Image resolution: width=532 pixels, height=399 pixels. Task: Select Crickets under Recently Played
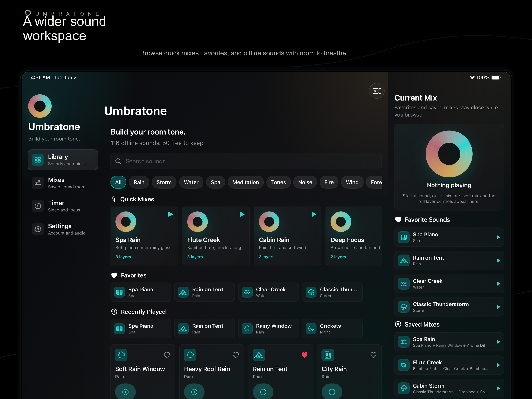click(x=332, y=328)
